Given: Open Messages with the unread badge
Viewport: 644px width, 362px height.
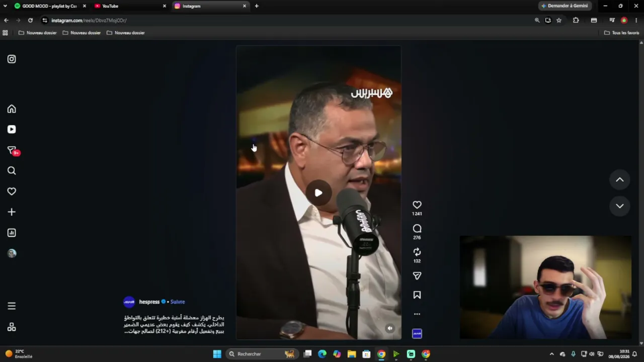Looking at the screenshot, I should coord(13,150).
